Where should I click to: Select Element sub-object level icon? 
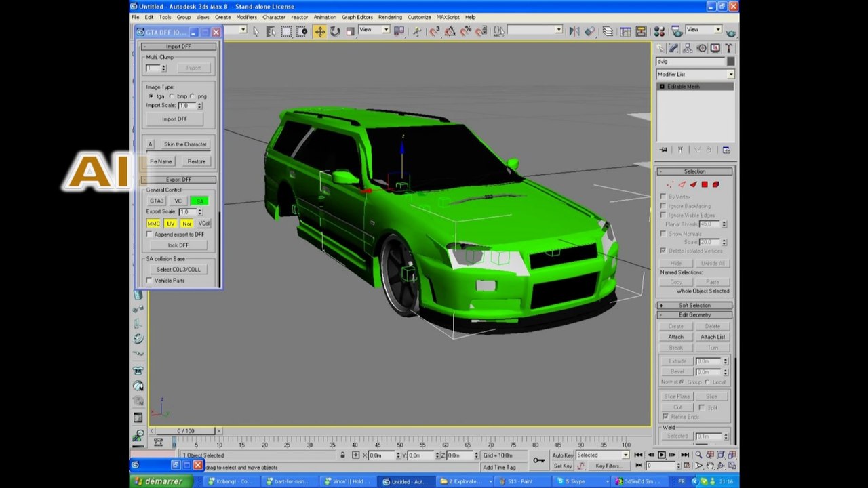[x=715, y=184]
